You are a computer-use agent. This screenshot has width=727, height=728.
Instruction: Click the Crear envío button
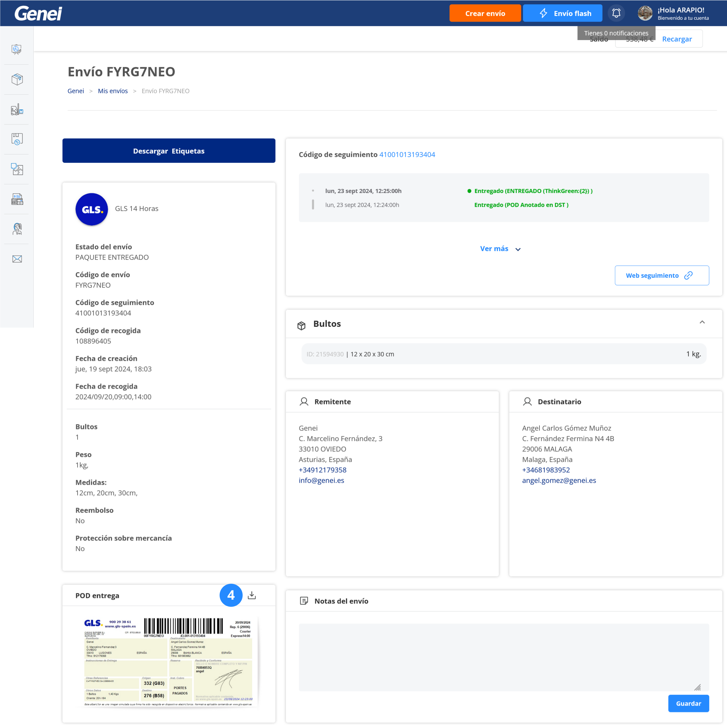[485, 13]
